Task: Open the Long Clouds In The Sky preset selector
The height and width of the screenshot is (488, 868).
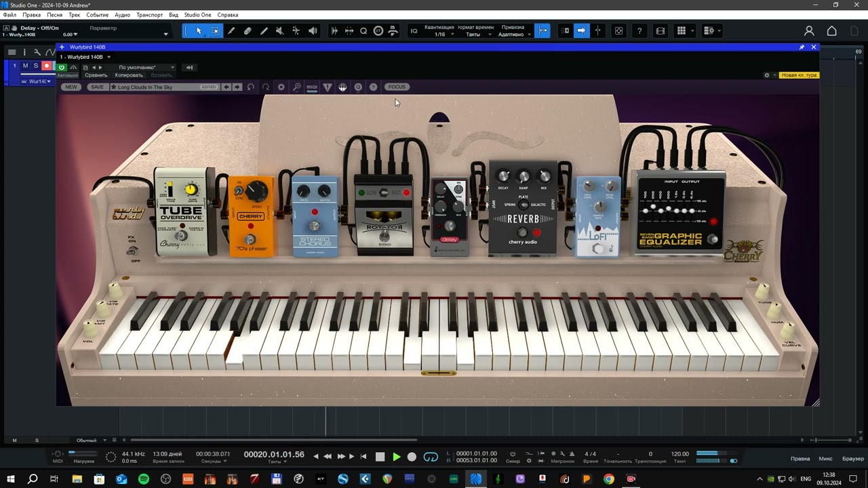Action: 165,87
